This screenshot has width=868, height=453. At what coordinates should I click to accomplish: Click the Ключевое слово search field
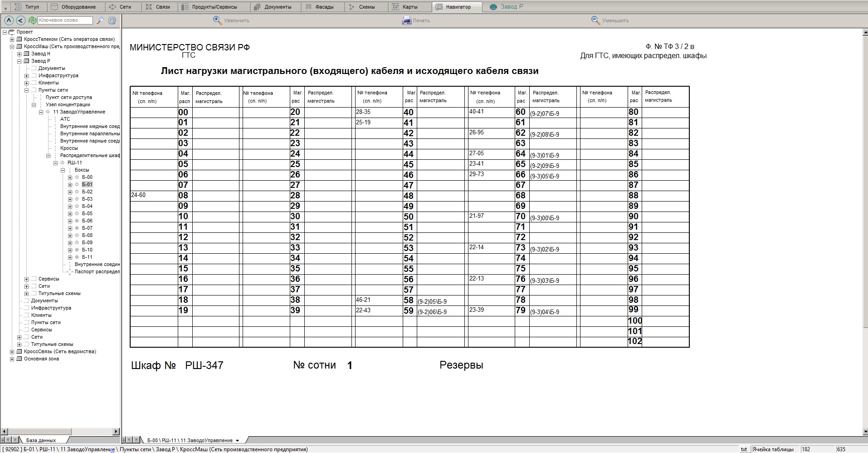point(65,20)
